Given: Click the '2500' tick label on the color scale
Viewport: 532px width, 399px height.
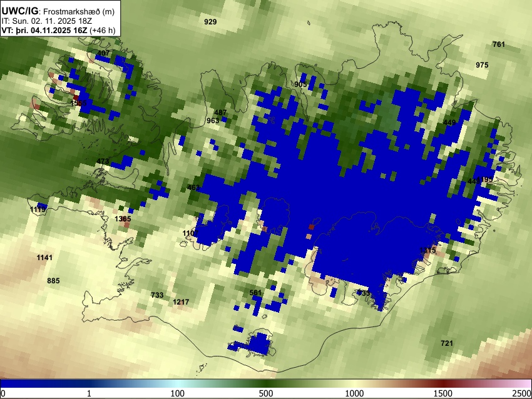Looking at the screenshot, I should coord(522,393).
